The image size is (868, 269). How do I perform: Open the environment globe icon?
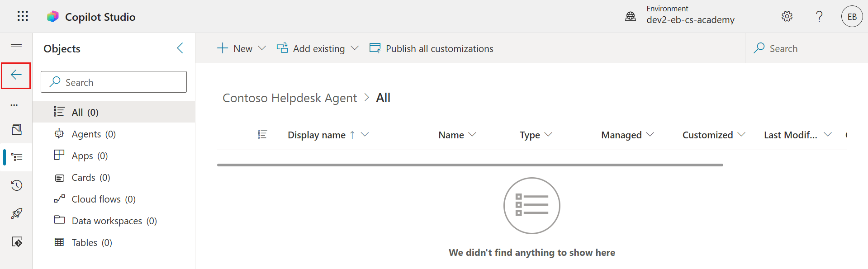point(631,17)
